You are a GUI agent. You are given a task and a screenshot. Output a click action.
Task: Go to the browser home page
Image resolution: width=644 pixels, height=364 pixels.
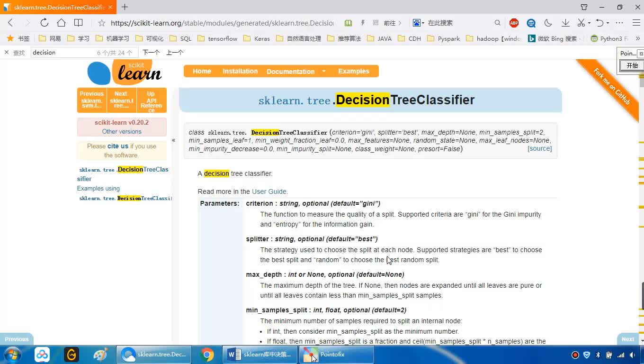coord(61,23)
